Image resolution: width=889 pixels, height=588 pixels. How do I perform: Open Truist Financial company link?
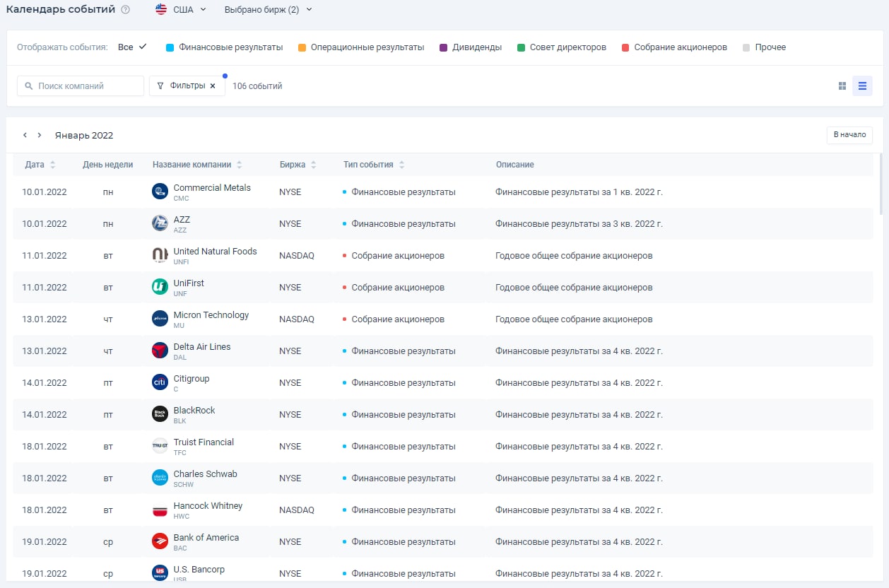pos(204,442)
